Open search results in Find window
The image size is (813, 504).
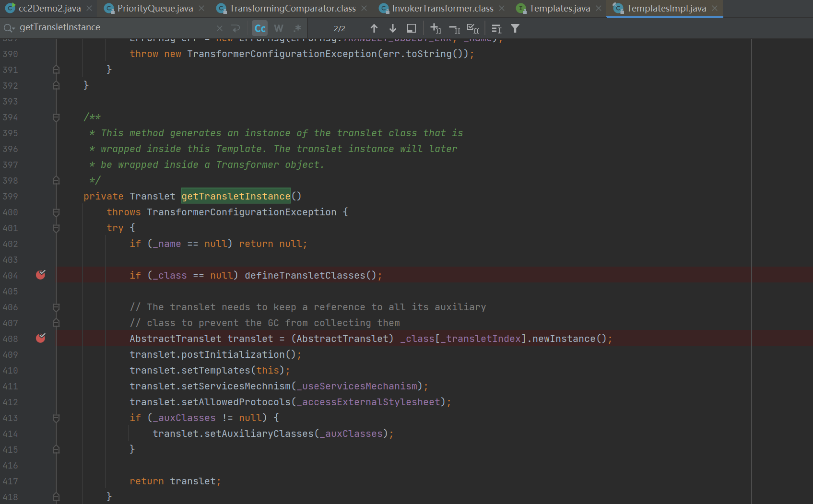point(412,28)
